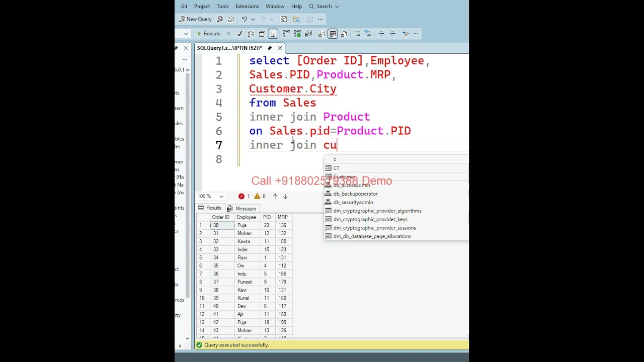The image size is (644, 362).
Task: Click the music-note query icon beside New Query
Action: [220, 19]
